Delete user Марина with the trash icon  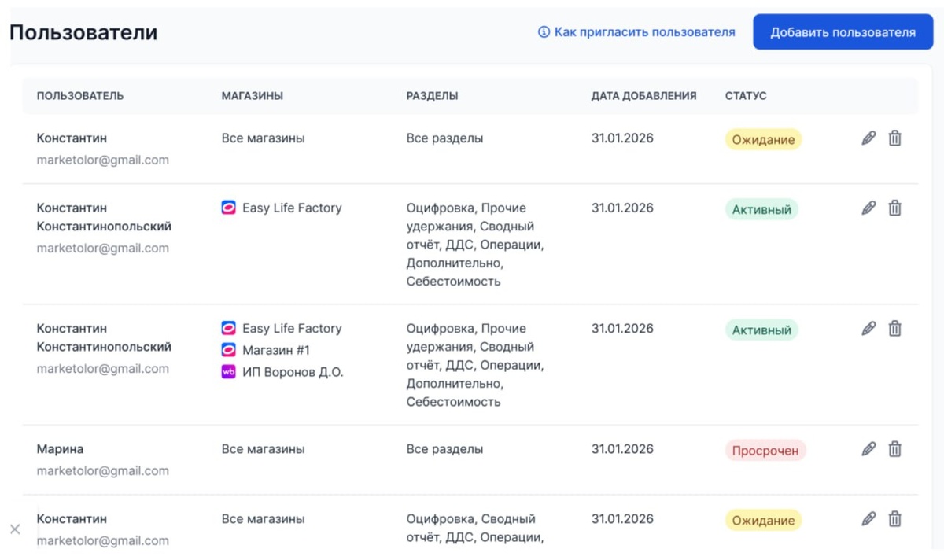(894, 449)
